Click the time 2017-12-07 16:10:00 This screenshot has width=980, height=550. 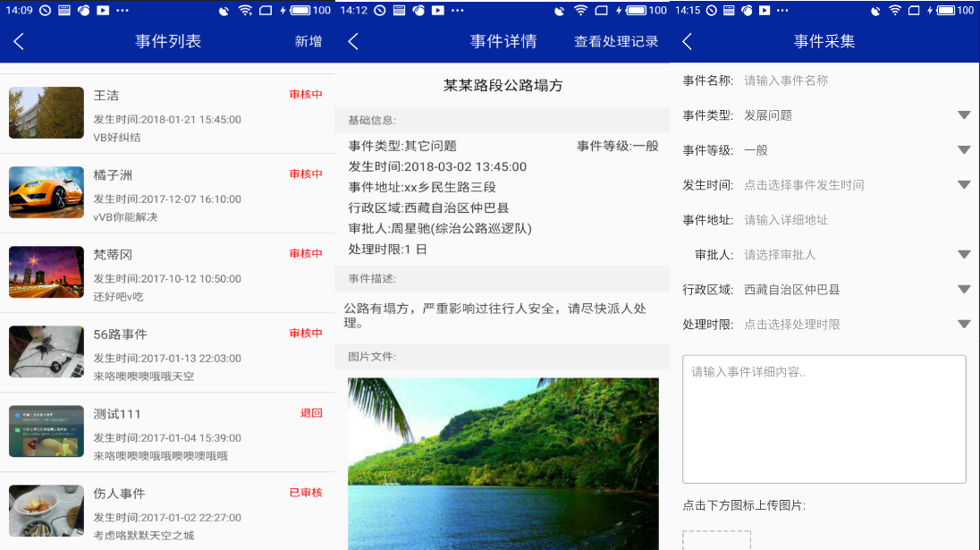click(190, 199)
